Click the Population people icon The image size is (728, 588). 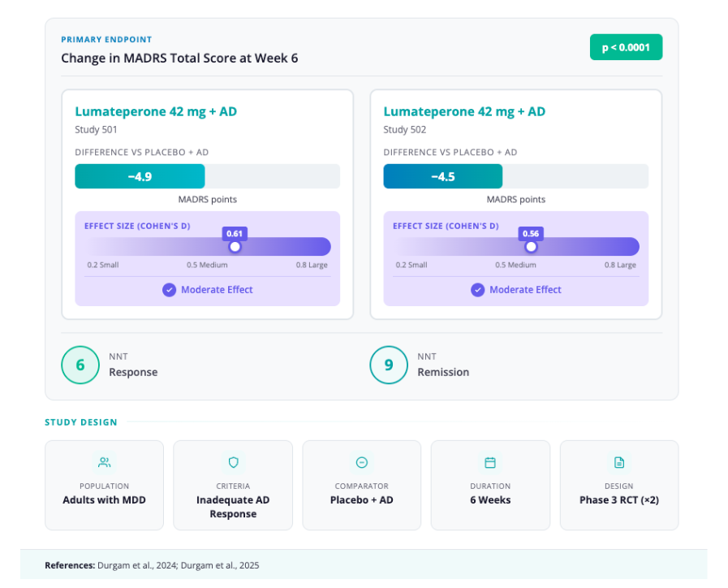pos(104,462)
